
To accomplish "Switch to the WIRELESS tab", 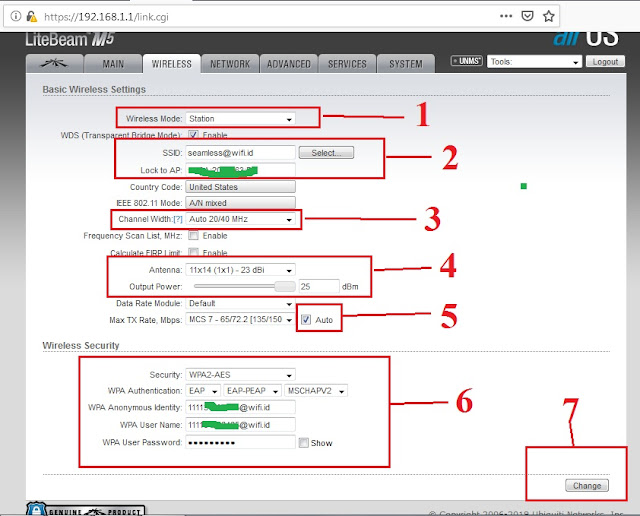I will pyautogui.click(x=171, y=64).
